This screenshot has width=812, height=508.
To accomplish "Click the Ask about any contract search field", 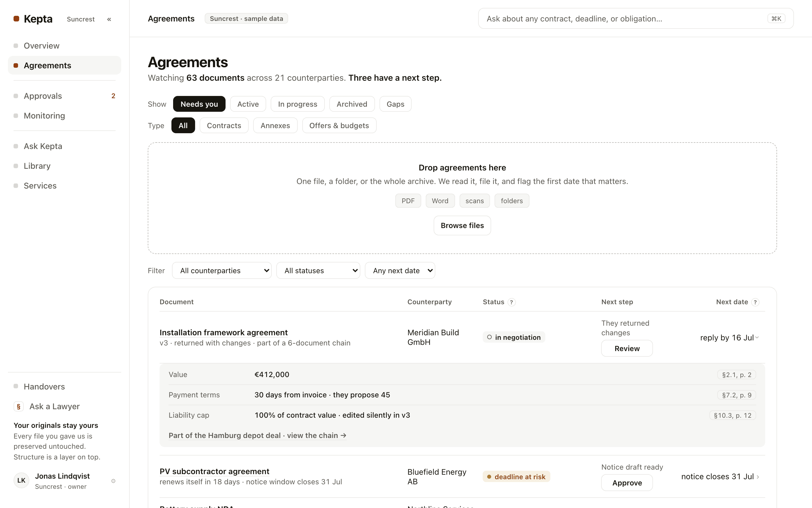I will 636,18.
